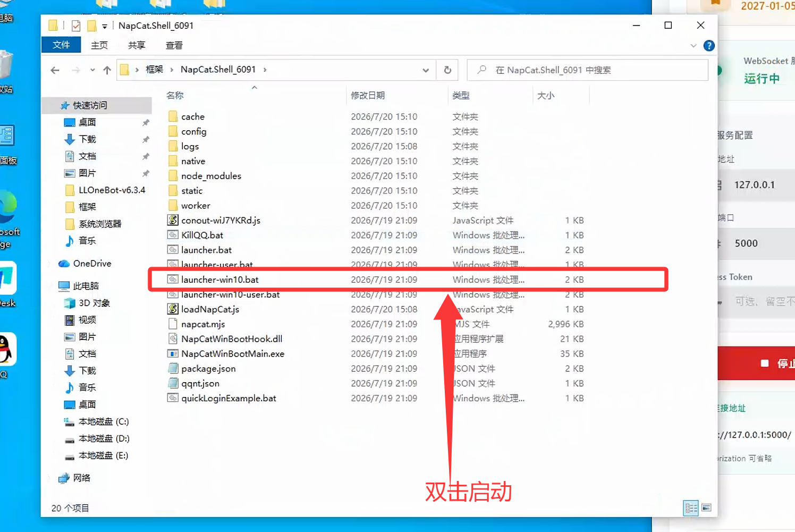Select KillQQ.bat batch file
Viewport: 795px width, 532px height.
pos(202,235)
